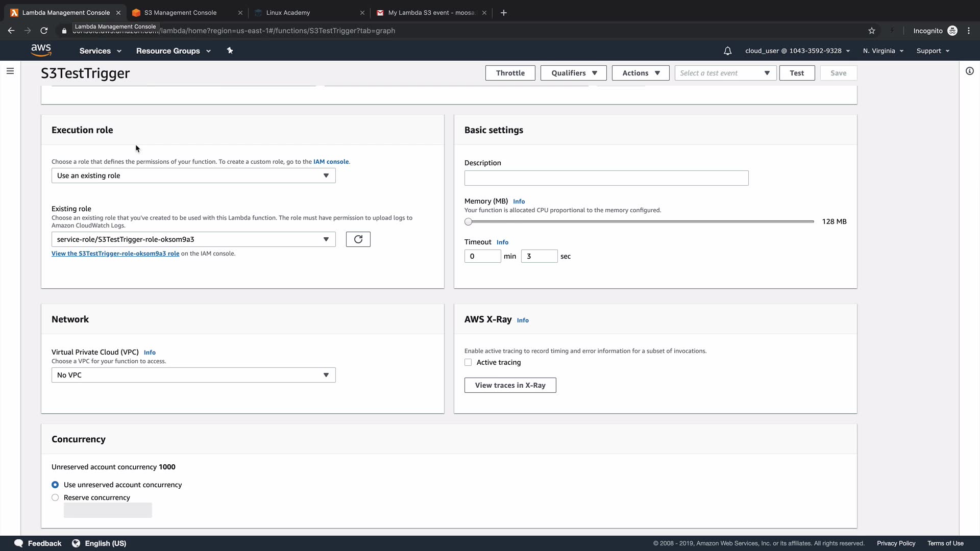This screenshot has height=551, width=980.
Task: Click the AWS logo home icon
Action: 41,50
